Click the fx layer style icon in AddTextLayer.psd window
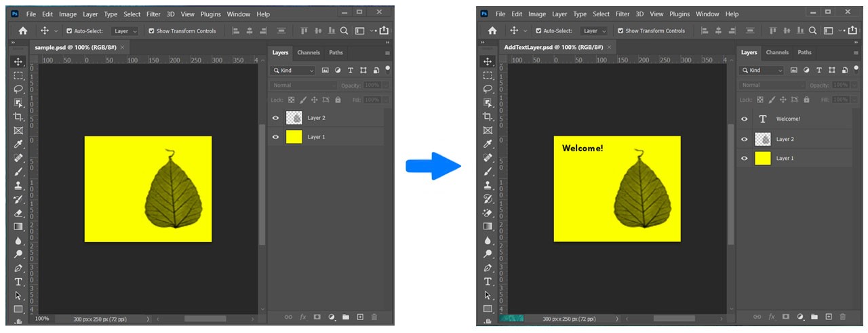The height and width of the screenshot is (333, 868). click(x=772, y=317)
